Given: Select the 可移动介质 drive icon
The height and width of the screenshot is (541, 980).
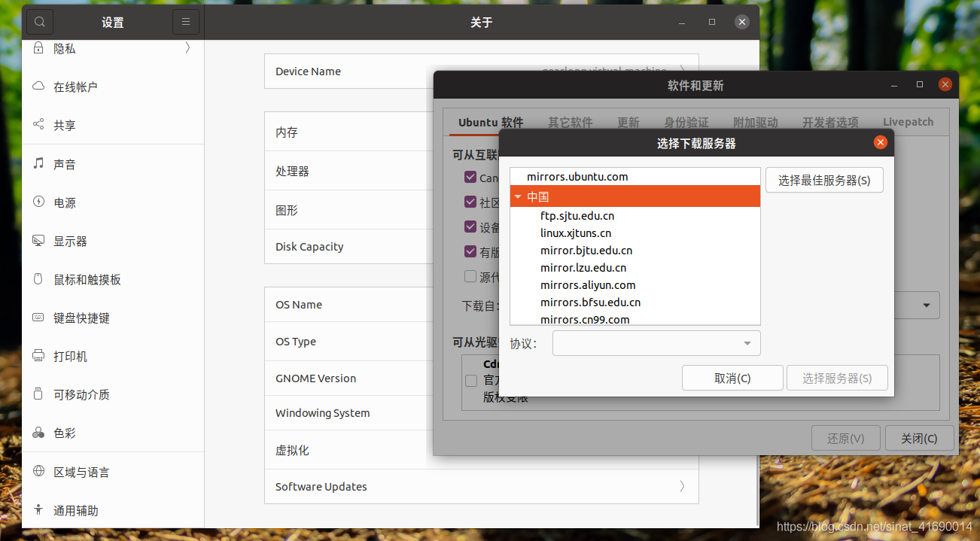Looking at the screenshot, I should tap(38, 394).
